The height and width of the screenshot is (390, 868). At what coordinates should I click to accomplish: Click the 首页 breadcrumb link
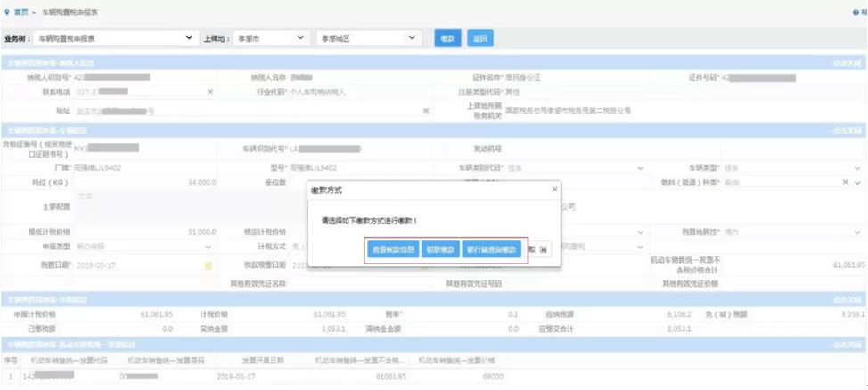pos(20,12)
